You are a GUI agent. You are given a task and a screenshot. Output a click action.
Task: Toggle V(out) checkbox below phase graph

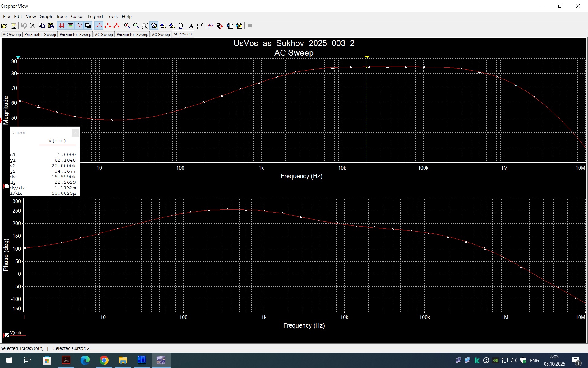click(7, 335)
